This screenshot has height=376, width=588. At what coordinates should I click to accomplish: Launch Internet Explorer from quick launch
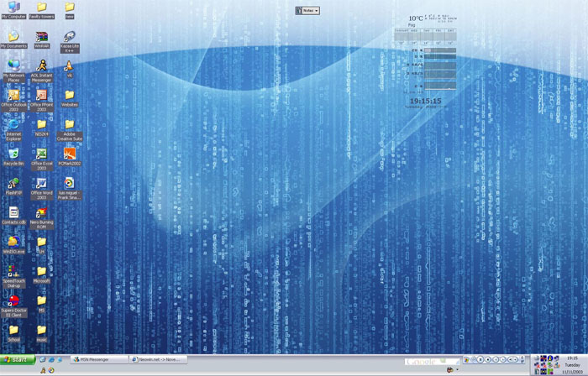coord(51,359)
